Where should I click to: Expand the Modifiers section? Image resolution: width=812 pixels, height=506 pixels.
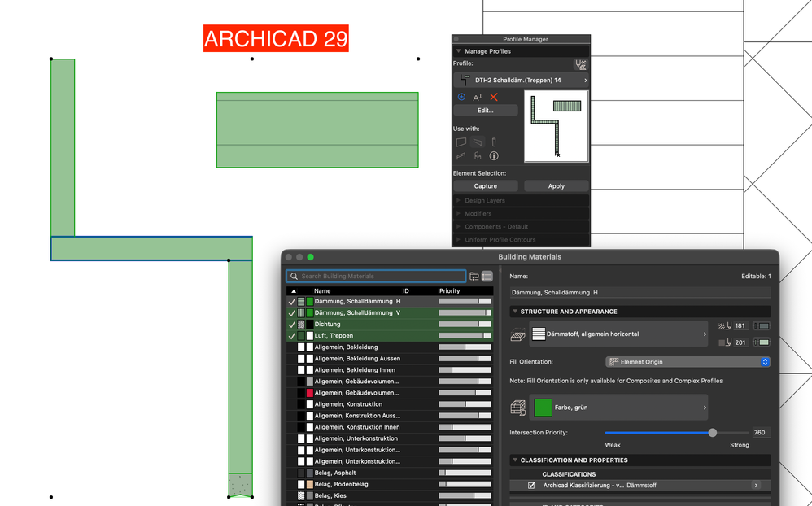(458, 213)
